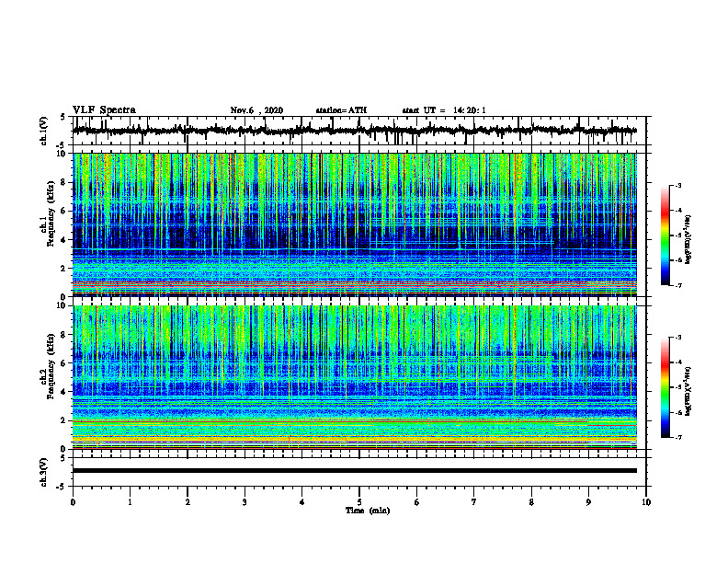Click time axis tick label "6"
This screenshot has height=563, width=728.
pyautogui.click(x=416, y=502)
